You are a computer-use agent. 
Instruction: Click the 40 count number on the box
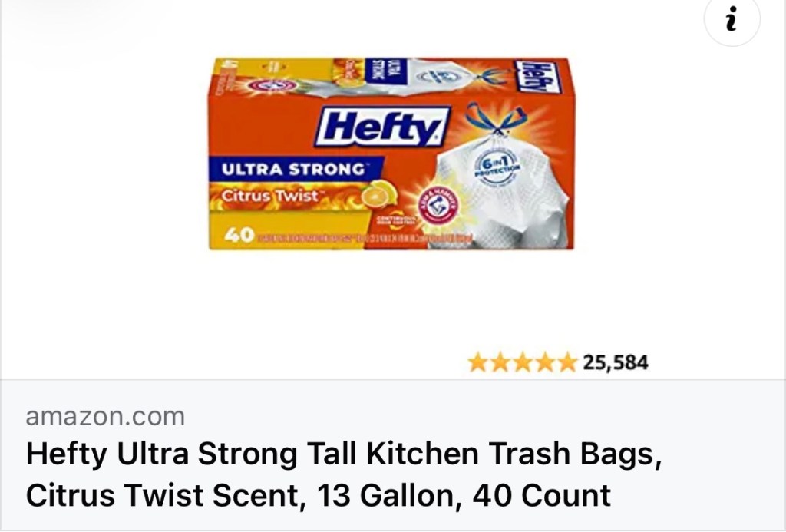tap(239, 235)
